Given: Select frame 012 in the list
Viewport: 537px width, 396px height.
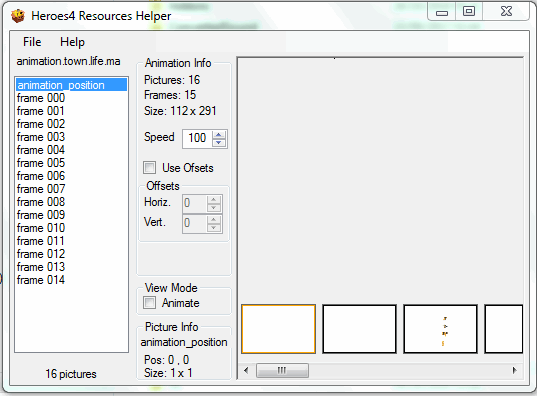Looking at the screenshot, I should 71,254.
